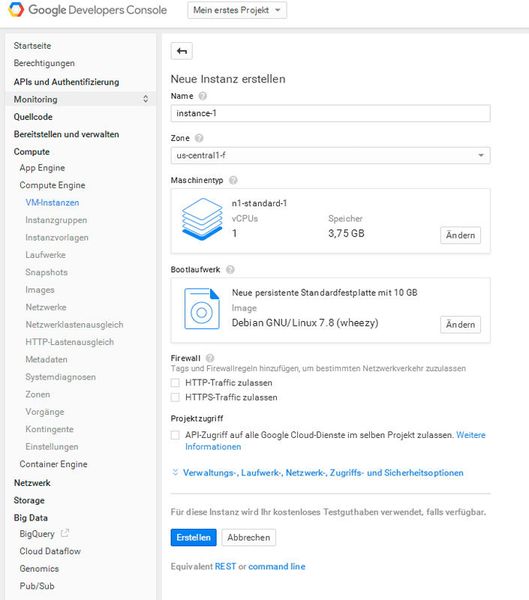Open Einstellungen in the sidebar
Image resolution: width=529 pixels, height=600 pixels.
click(52, 447)
